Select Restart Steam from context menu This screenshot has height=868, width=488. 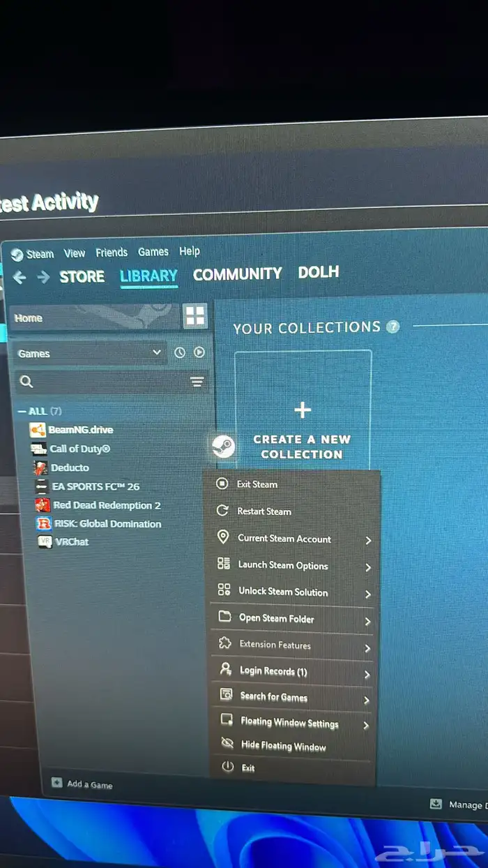click(264, 511)
